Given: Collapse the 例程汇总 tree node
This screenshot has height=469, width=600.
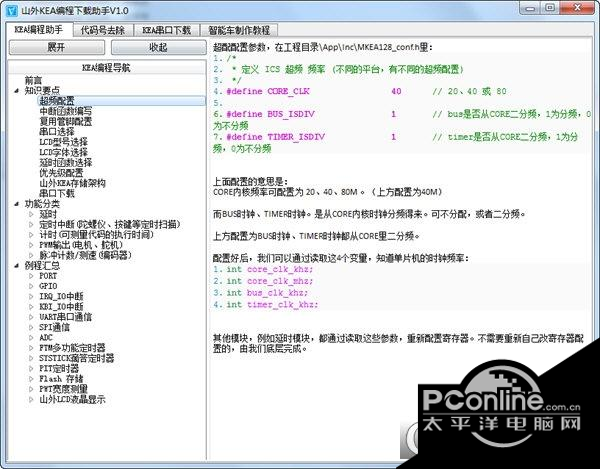Looking at the screenshot, I should coord(16,265).
